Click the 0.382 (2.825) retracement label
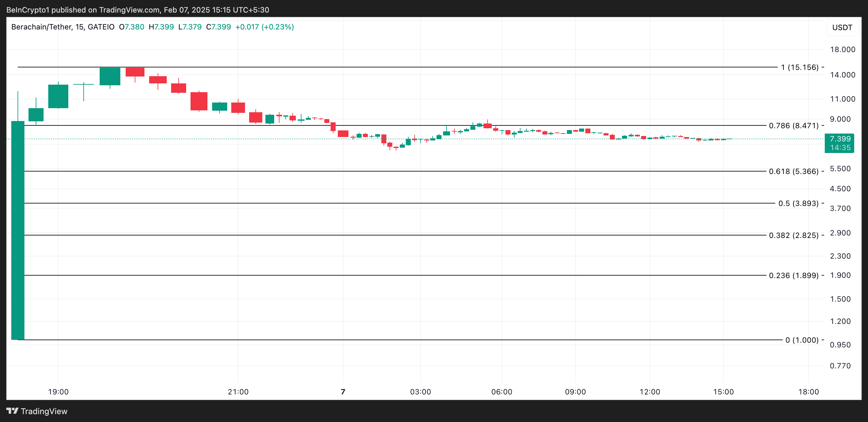 tap(793, 235)
